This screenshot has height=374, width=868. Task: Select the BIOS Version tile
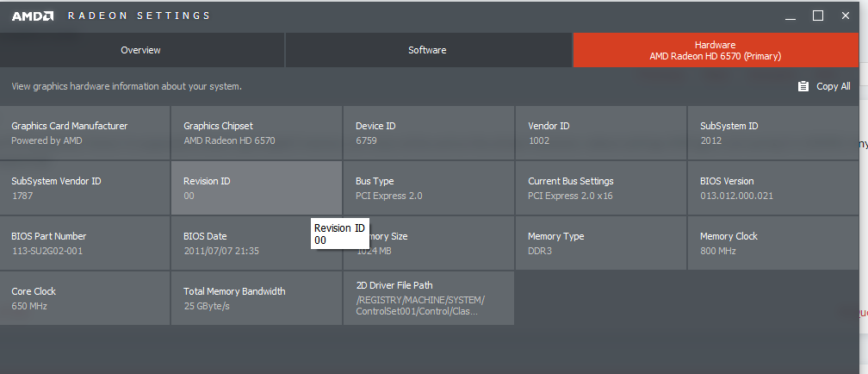point(772,188)
